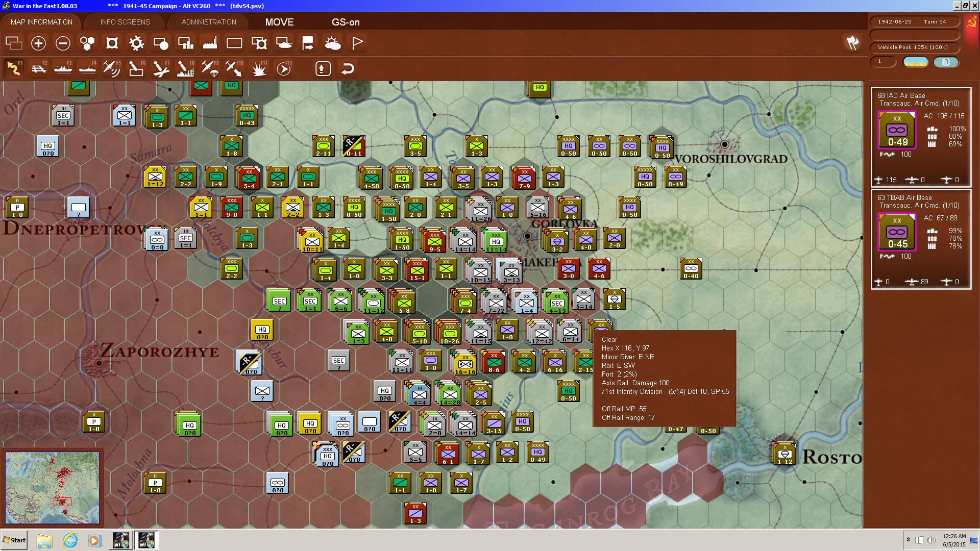The height and width of the screenshot is (551, 980).
Task: Click the crossed flags icon
Action: coord(852,43)
